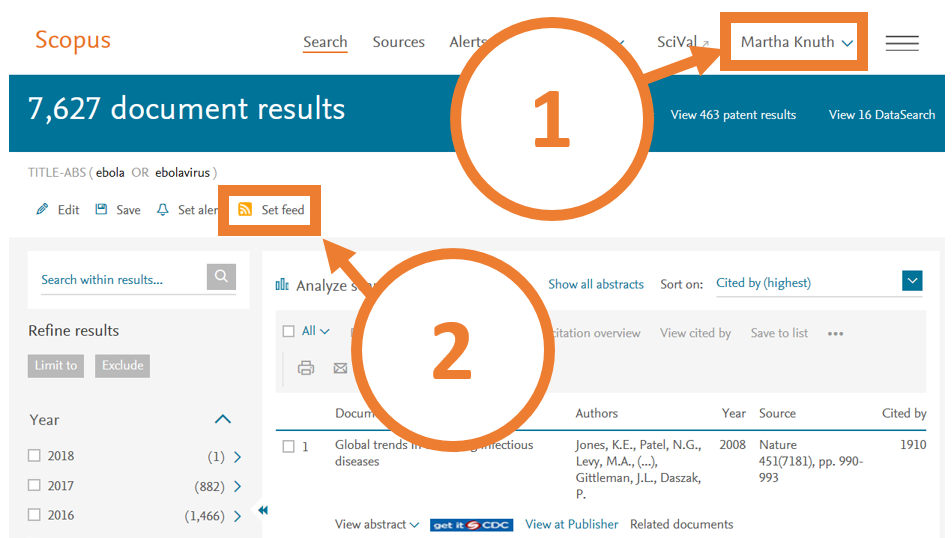Check the All results checkbox
Image resolution: width=952 pixels, height=538 pixels.
click(x=288, y=331)
